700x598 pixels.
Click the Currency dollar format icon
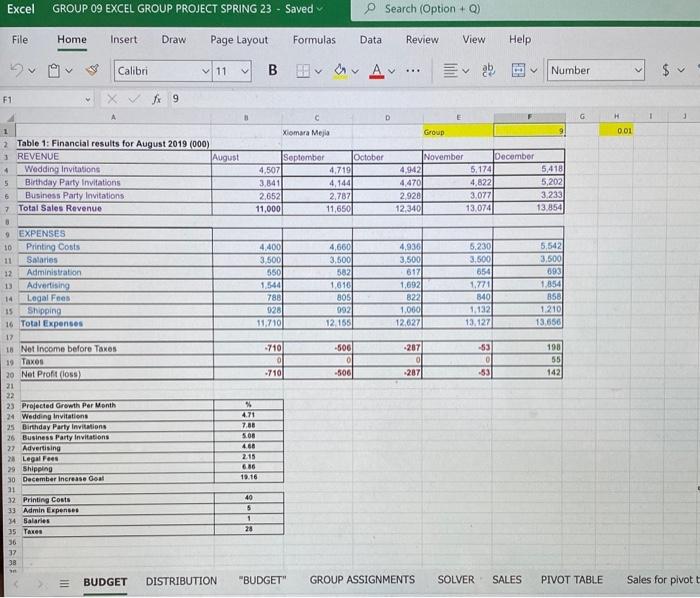coord(666,70)
